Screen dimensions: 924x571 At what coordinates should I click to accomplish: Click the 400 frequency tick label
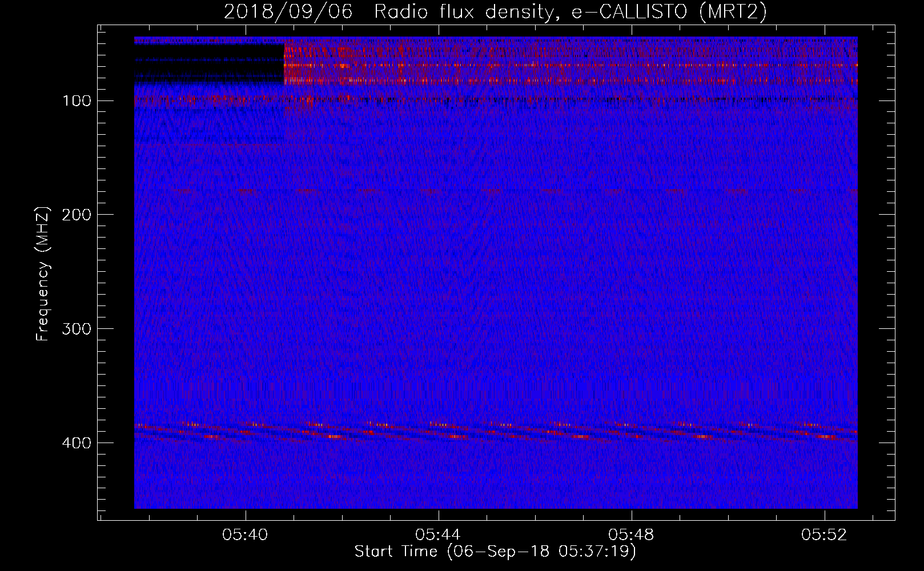pyautogui.click(x=77, y=444)
